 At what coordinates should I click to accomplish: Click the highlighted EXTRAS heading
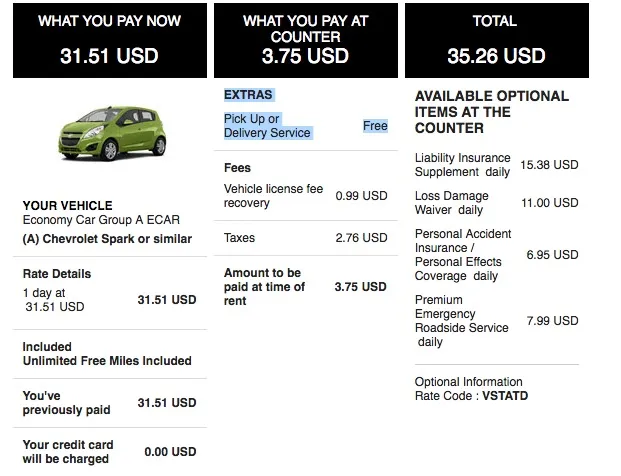tap(248, 95)
